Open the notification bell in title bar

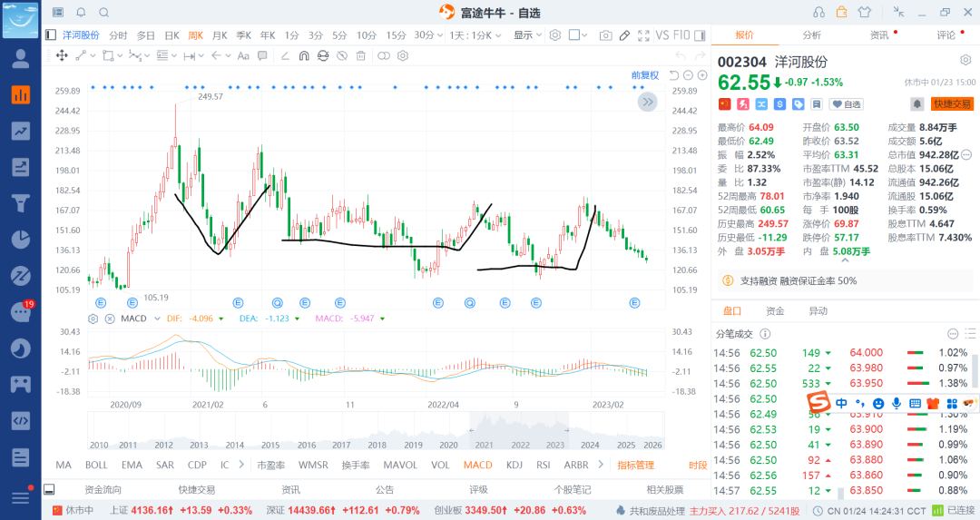click(82, 13)
